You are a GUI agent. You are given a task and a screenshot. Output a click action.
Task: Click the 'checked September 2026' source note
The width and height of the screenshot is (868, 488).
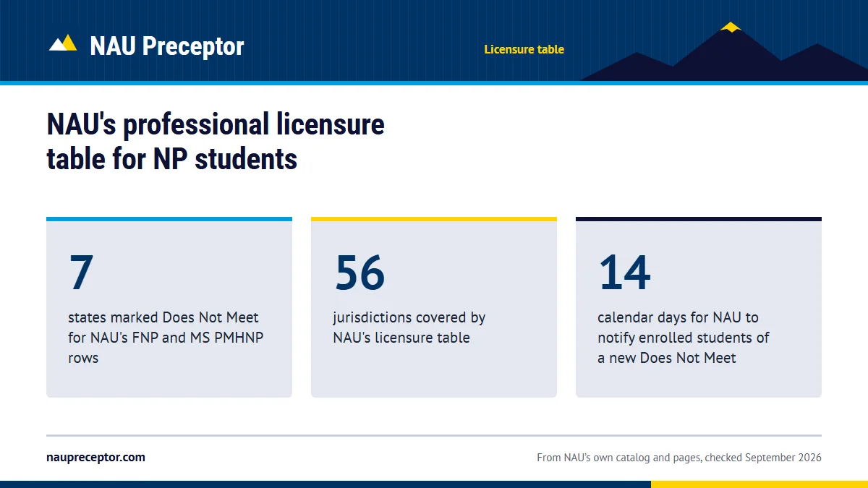click(678, 458)
